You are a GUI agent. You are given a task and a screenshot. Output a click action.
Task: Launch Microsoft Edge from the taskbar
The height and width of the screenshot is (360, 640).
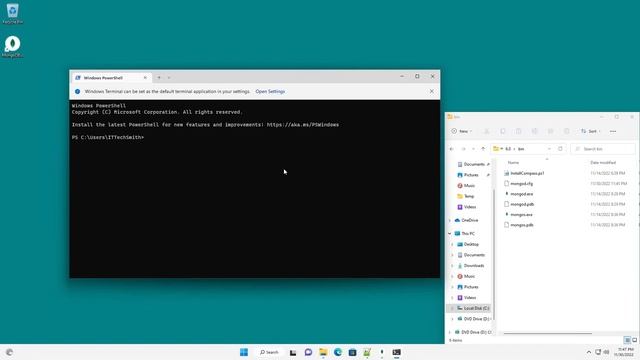point(338,352)
